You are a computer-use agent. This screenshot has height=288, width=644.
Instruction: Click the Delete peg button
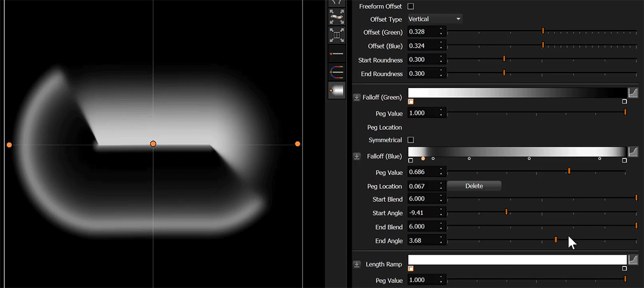click(474, 186)
